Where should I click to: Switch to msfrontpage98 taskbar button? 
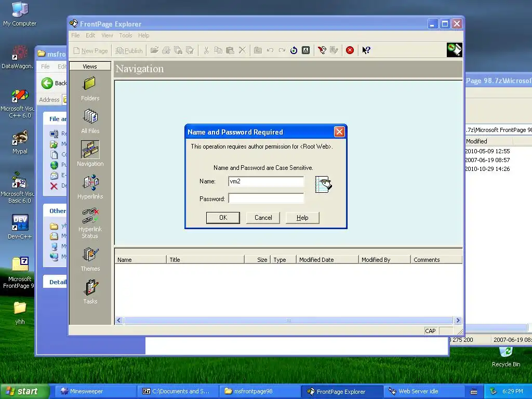click(260, 391)
